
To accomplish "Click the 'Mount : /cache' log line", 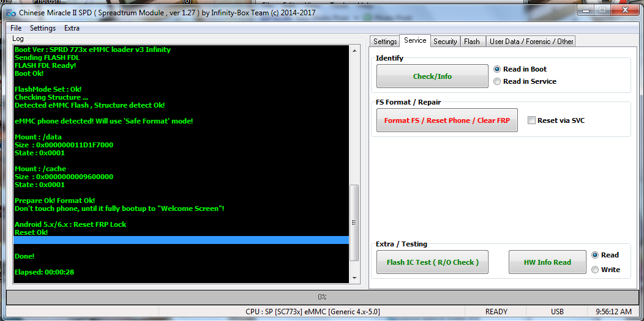I will [x=40, y=169].
